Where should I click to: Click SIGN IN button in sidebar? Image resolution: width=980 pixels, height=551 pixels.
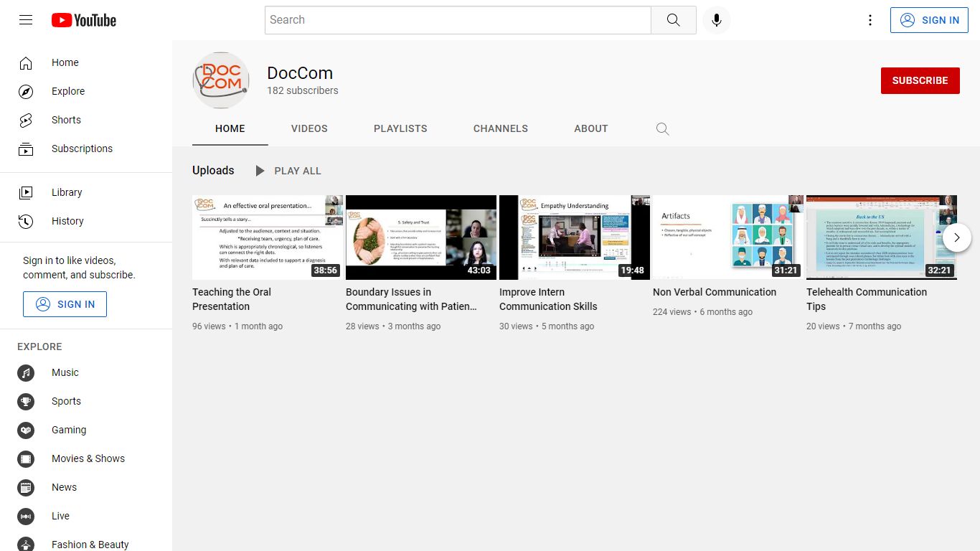tap(65, 304)
